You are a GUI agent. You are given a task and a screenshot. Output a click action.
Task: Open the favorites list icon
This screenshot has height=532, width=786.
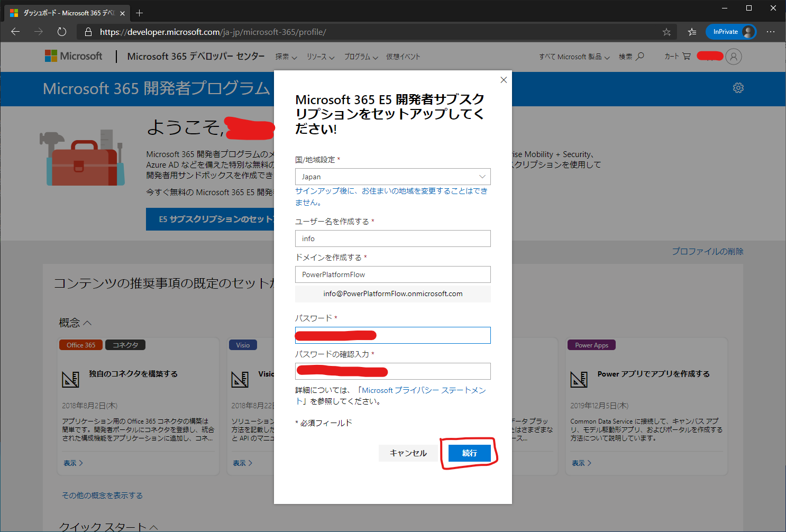click(x=692, y=32)
